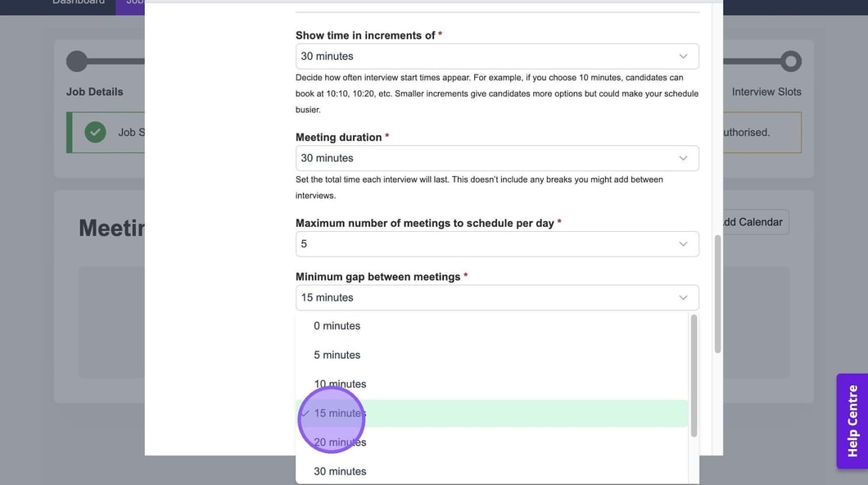Click the purple Jobs tab

click(x=131, y=3)
